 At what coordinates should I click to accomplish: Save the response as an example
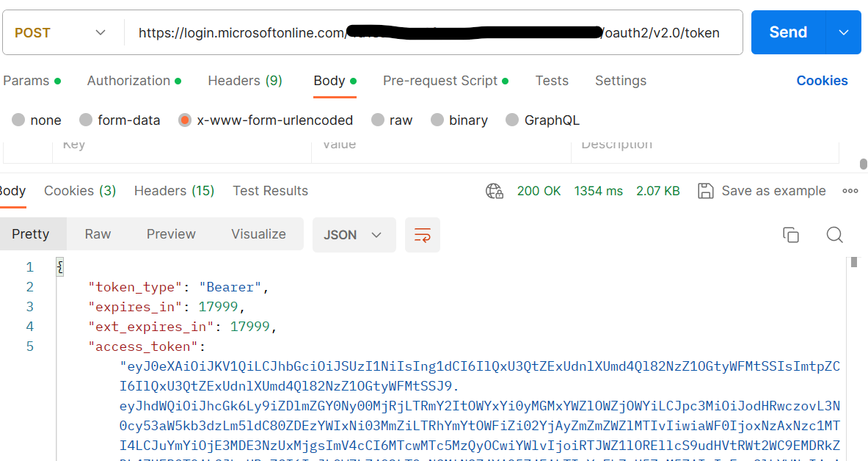762,190
